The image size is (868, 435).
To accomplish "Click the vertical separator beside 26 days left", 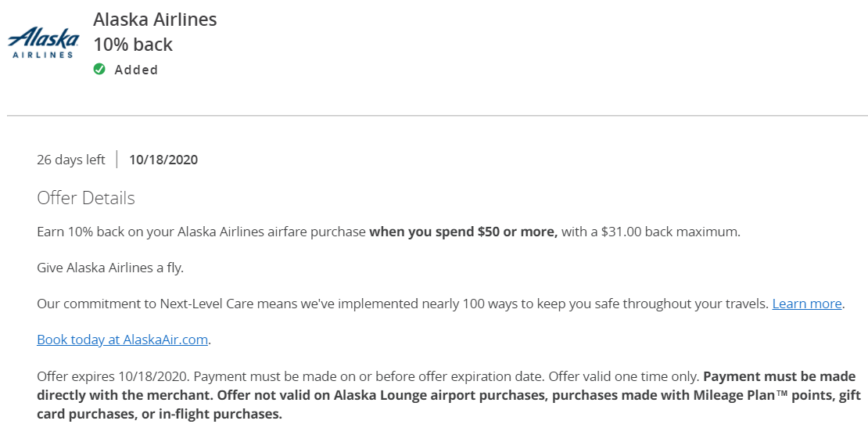I will tap(117, 159).
